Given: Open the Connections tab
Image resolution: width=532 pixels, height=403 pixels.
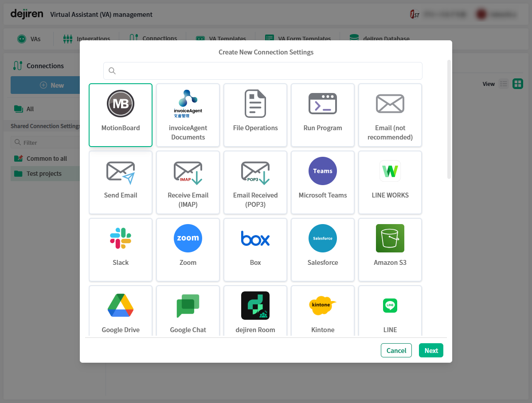Looking at the screenshot, I should (153, 39).
